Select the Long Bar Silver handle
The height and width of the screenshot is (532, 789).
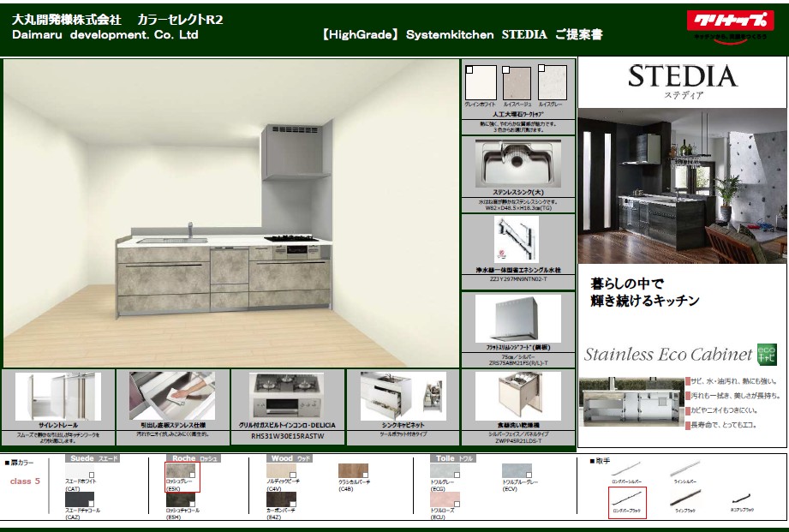point(625,470)
